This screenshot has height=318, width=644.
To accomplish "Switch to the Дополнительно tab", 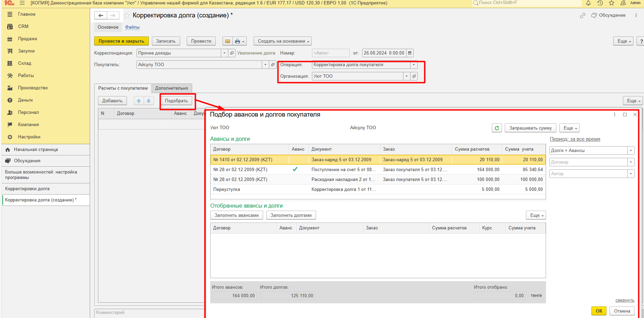I will tap(171, 88).
